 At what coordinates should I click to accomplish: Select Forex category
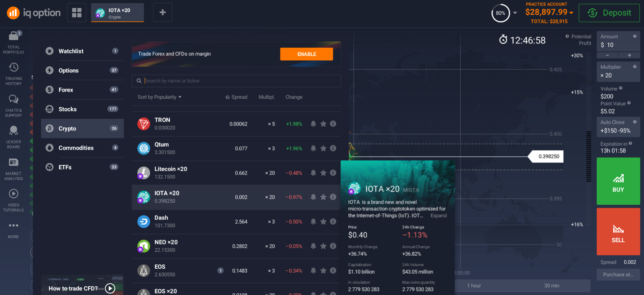coord(82,90)
